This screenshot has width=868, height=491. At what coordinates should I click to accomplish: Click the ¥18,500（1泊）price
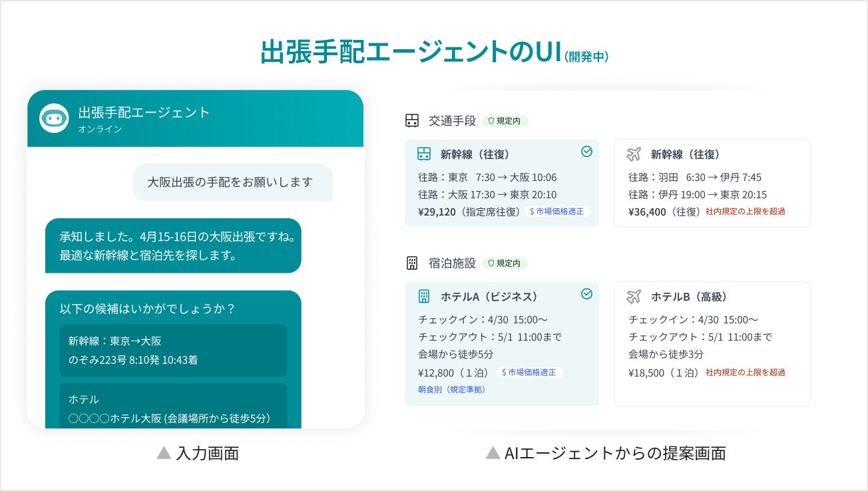[x=666, y=373]
